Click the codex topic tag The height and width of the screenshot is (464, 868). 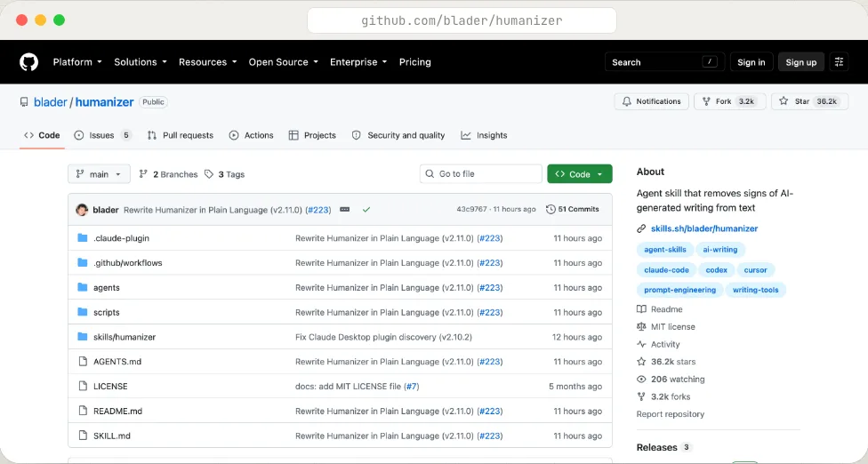(716, 270)
